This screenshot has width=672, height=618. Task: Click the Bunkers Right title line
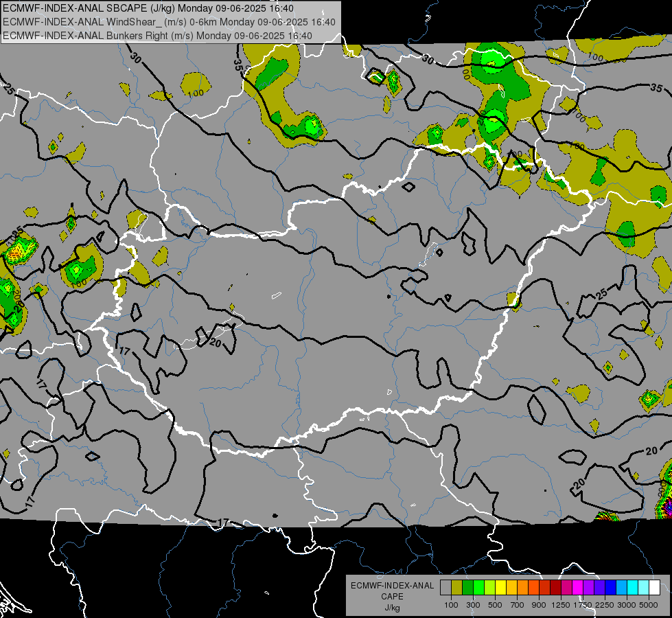click(x=157, y=36)
